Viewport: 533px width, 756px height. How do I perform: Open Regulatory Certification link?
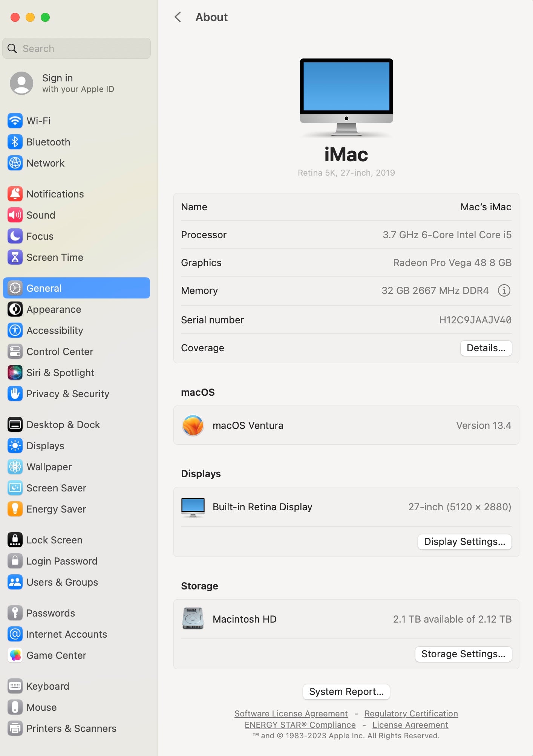click(x=411, y=713)
